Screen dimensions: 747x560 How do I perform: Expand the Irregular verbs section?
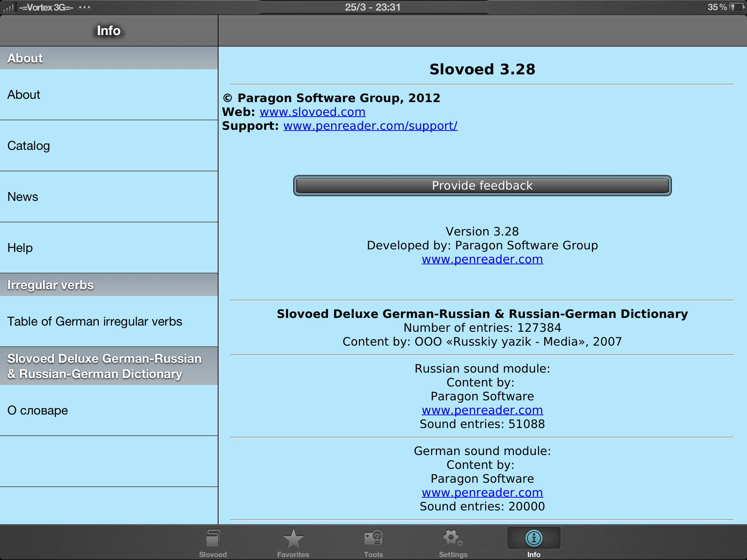[109, 285]
